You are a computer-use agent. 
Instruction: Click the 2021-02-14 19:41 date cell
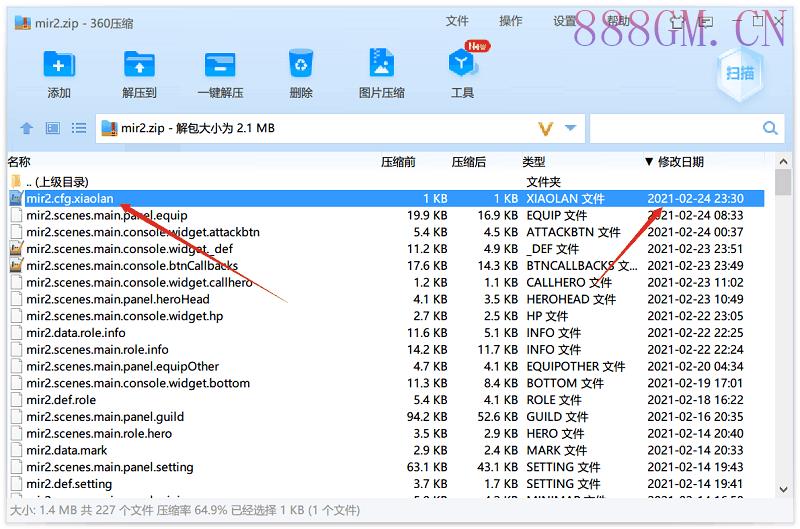695,484
